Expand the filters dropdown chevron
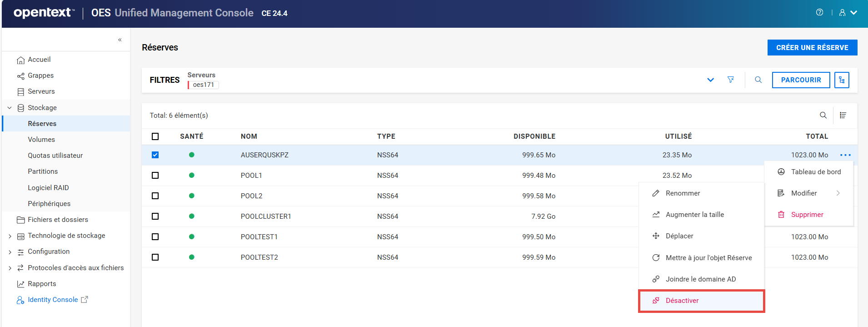The height and width of the screenshot is (327, 868). tap(710, 80)
